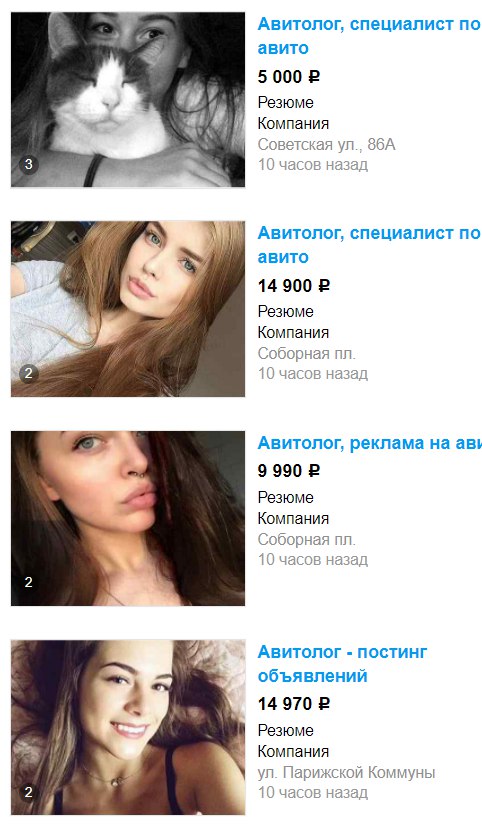The width and height of the screenshot is (482, 824).
Task: Click photo count badge 3 on cat photo
Action: [x=28, y=164]
